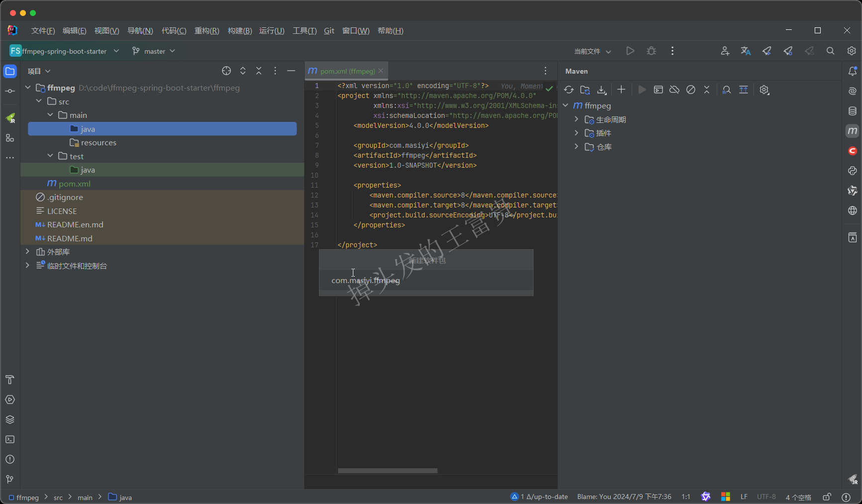This screenshot has height=504, width=862.
Task: Click Download Sources in Maven toolbar
Action: [602, 90]
